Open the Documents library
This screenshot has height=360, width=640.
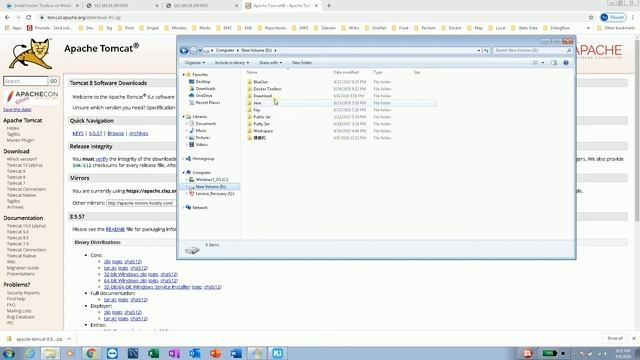205,123
